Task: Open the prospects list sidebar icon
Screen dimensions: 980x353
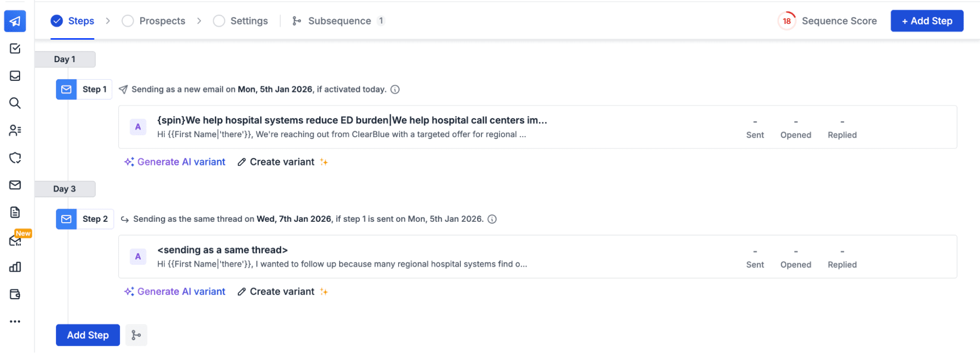Action: point(15,130)
